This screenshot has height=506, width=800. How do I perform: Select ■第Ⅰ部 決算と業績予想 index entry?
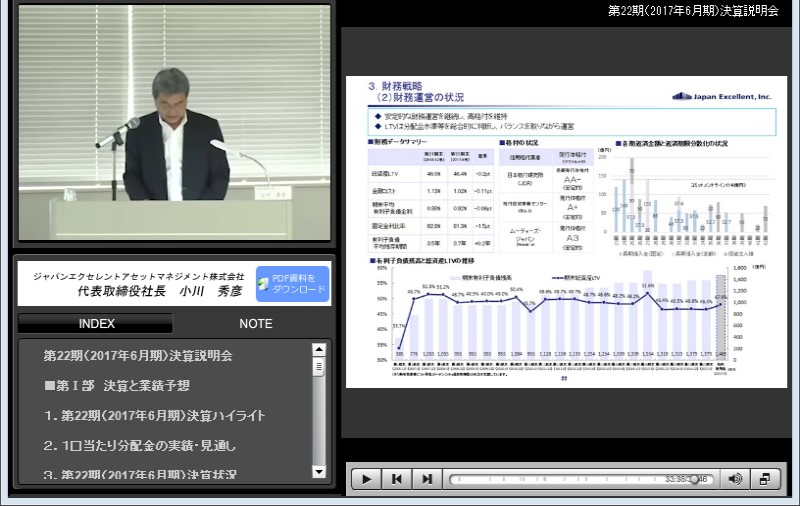click(x=117, y=385)
